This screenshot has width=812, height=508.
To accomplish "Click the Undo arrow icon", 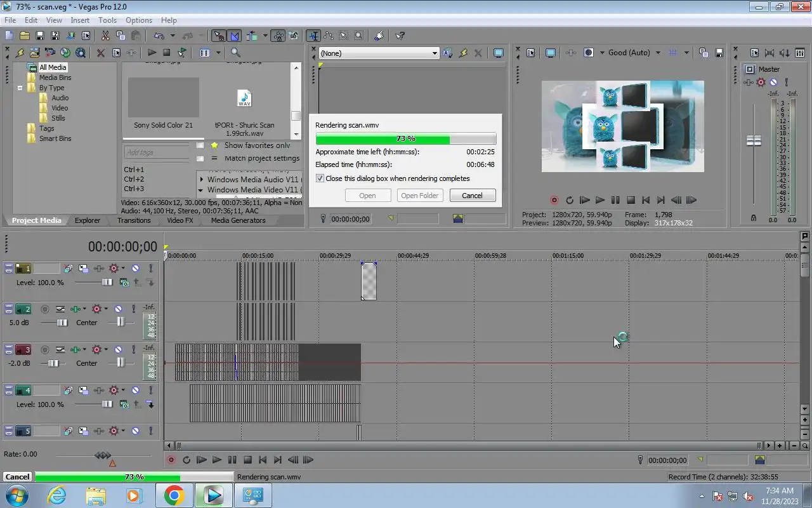I will (158, 36).
